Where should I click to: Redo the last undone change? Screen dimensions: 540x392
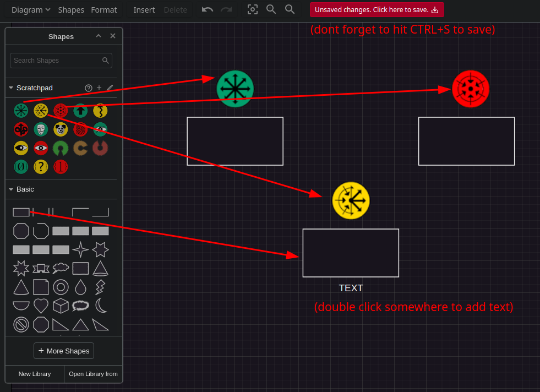coord(226,10)
